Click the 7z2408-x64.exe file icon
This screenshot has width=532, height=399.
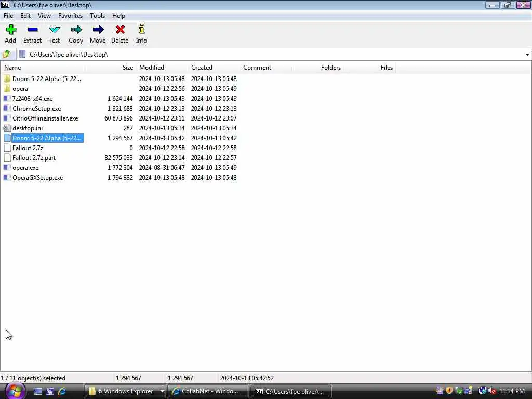click(x=7, y=98)
